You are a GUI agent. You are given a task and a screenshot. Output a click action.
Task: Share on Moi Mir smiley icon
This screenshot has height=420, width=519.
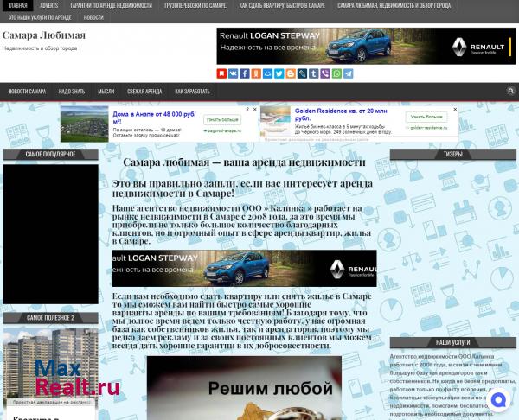click(x=267, y=73)
